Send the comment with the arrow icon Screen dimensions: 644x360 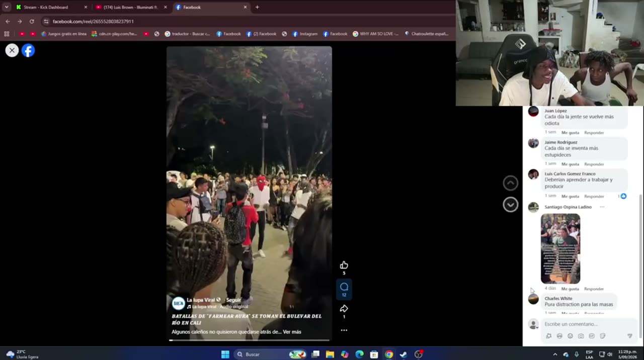[629, 336]
